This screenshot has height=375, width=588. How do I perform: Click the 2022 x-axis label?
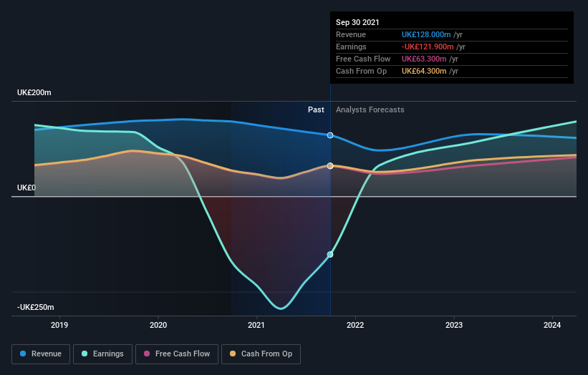tap(355, 325)
